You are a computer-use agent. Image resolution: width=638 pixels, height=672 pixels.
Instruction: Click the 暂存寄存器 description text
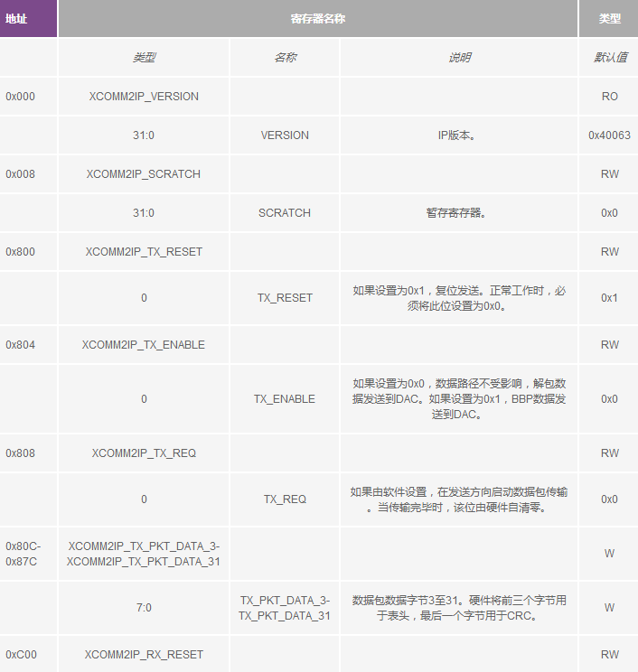(x=458, y=213)
